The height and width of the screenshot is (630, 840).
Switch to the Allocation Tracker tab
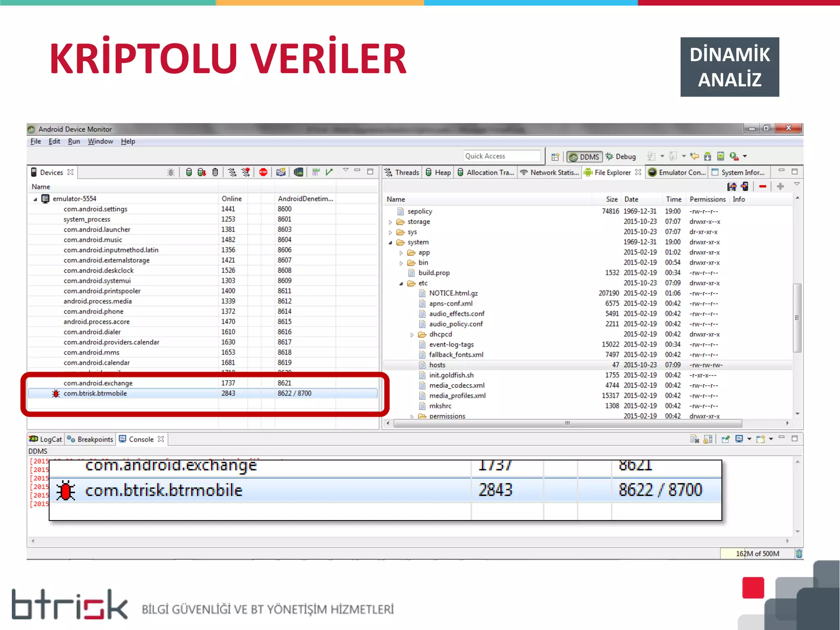tap(486, 173)
